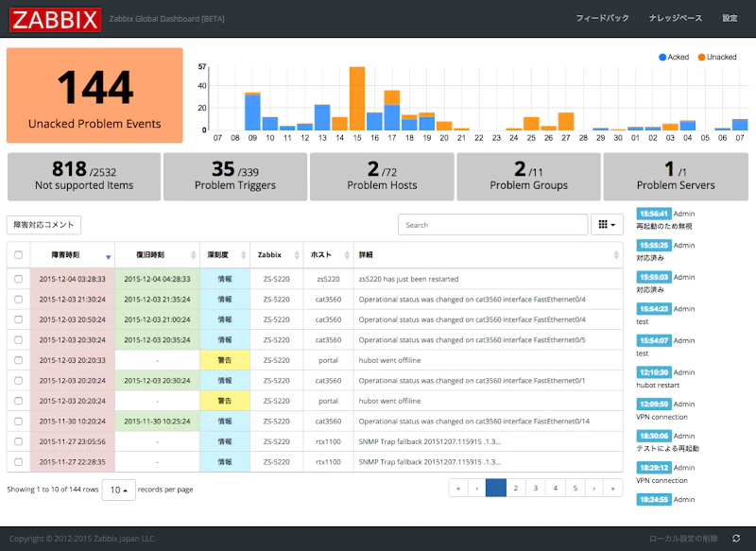Click the orange Unacked legend swatch
Image resolution: width=756 pixels, height=551 pixels.
pyautogui.click(x=701, y=57)
